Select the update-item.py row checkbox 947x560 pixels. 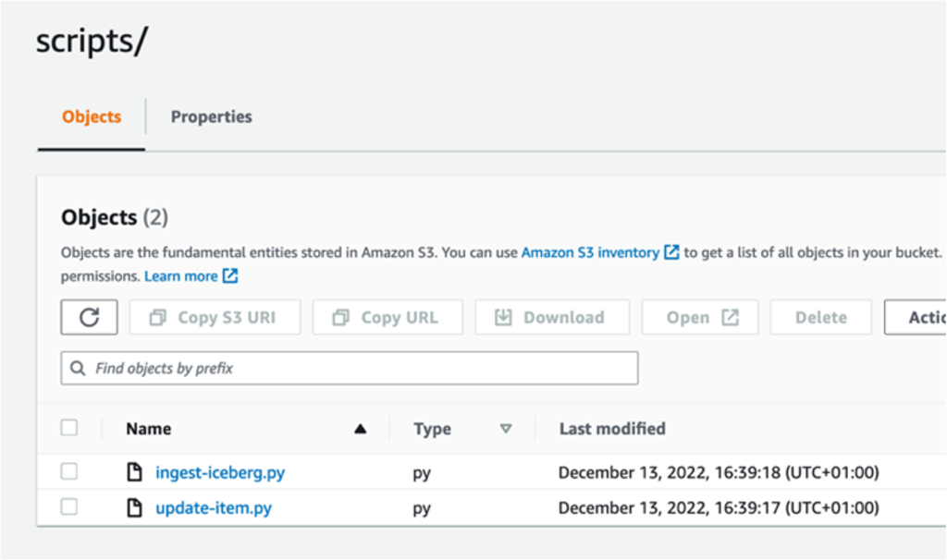69,507
